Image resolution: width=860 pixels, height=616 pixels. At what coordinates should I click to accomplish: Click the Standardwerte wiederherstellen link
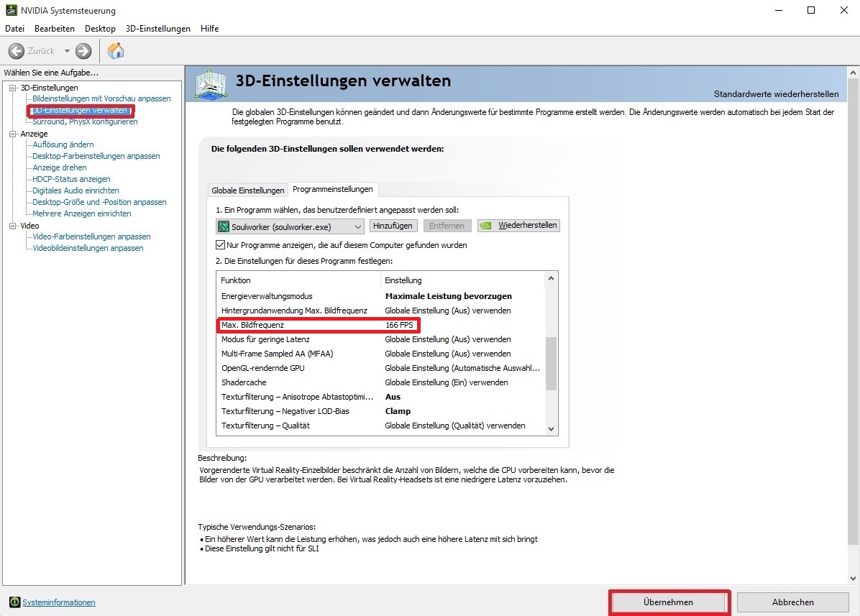click(x=776, y=94)
